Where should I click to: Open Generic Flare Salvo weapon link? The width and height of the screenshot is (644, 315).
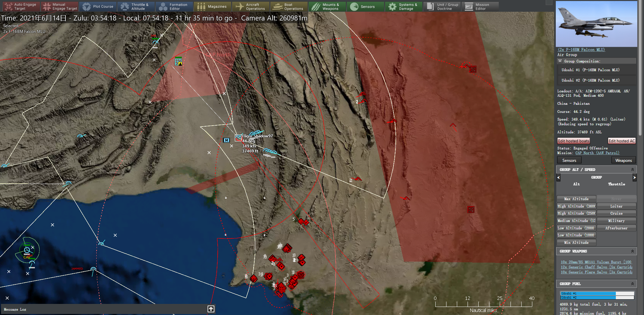click(x=596, y=272)
